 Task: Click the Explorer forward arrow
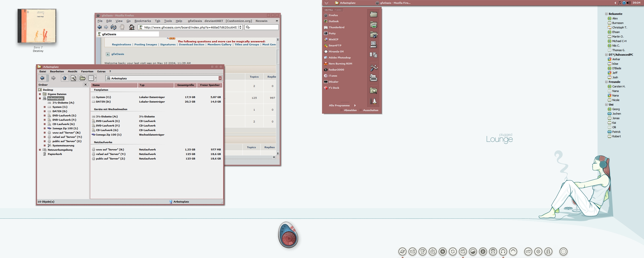[x=53, y=78]
